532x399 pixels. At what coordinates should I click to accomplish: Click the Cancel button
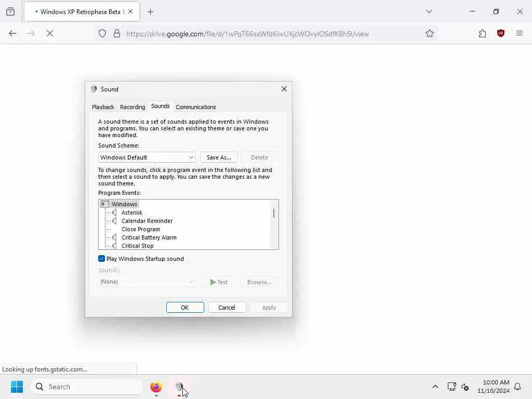click(x=227, y=308)
